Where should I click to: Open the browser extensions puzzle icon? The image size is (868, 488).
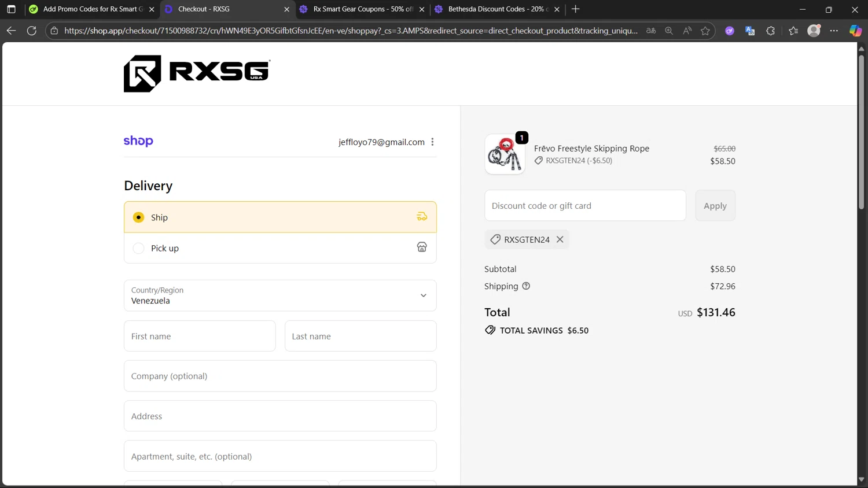pyautogui.click(x=770, y=31)
